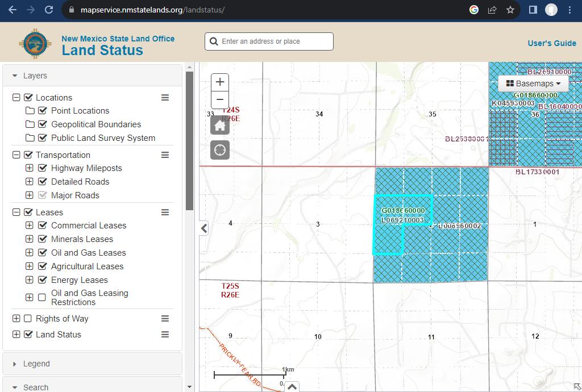Image resolution: width=582 pixels, height=392 pixels.
Task: Zoom in on the map
Action: click(220, 82)
